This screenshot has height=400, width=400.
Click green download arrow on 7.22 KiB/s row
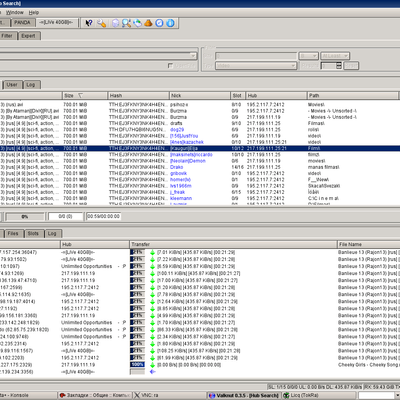point(153,260)
